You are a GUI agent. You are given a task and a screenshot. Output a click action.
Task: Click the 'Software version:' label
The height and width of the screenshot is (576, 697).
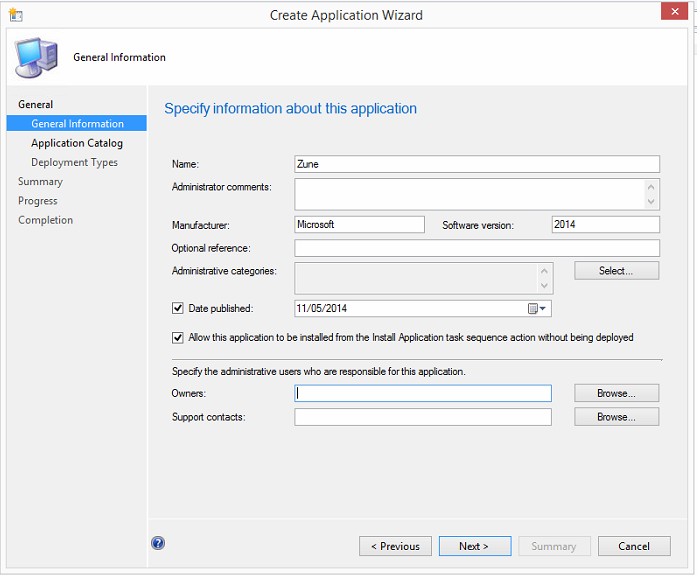[478, 225]
